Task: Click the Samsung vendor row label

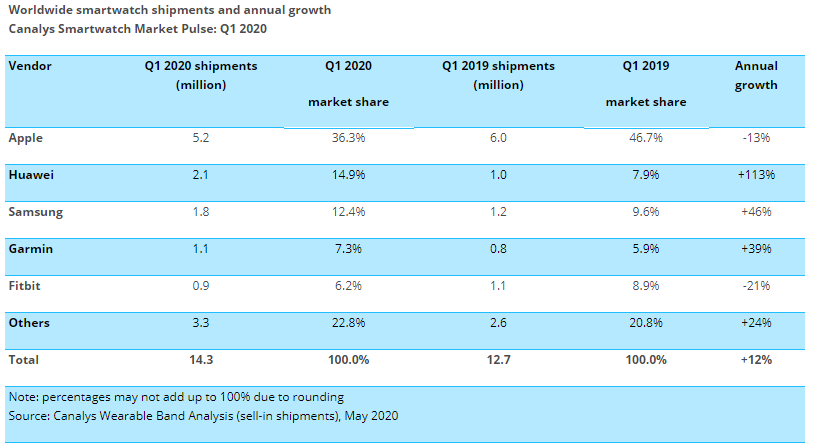Action: (x=34, y=212)
